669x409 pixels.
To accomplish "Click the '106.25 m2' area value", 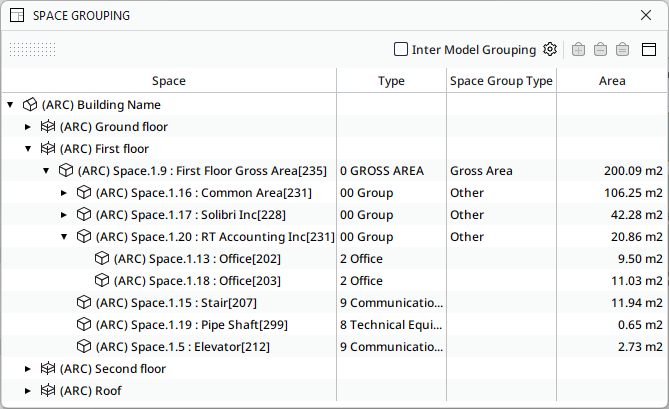I will click(633, 193).
